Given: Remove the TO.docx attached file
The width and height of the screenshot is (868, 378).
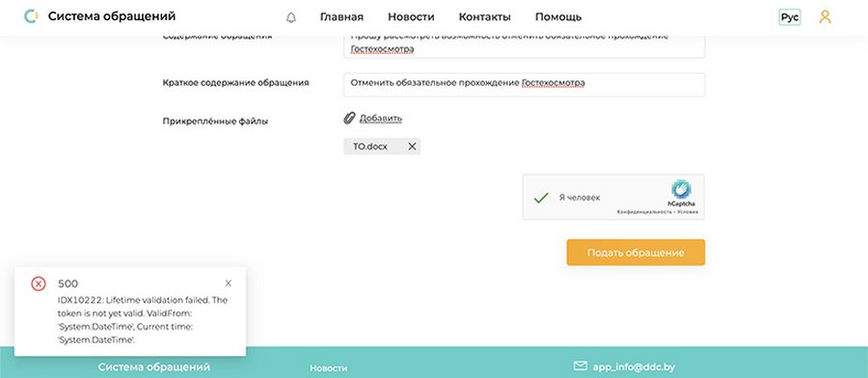Looking at the screenshot, I should (x=412, y=147).
